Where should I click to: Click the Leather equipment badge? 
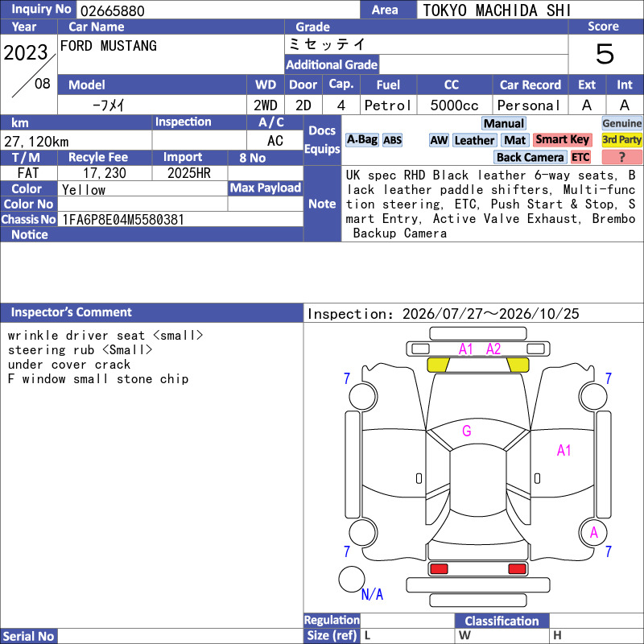(x=474, y=140)
